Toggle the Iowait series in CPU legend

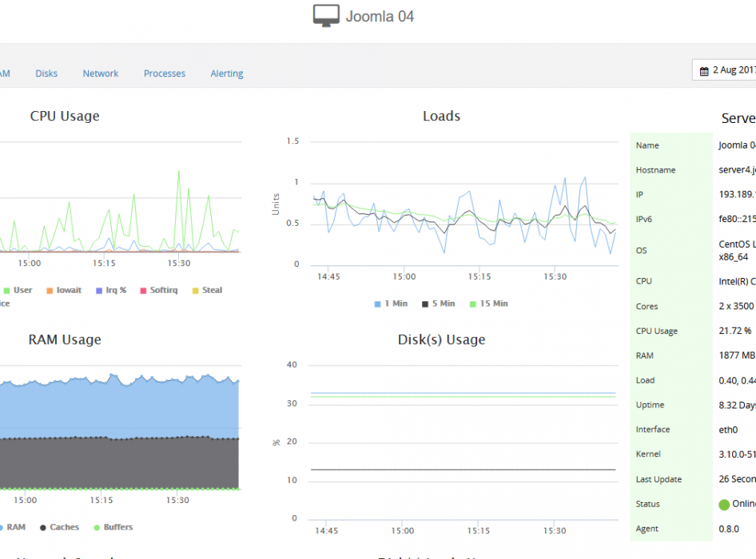coord(64,290)
